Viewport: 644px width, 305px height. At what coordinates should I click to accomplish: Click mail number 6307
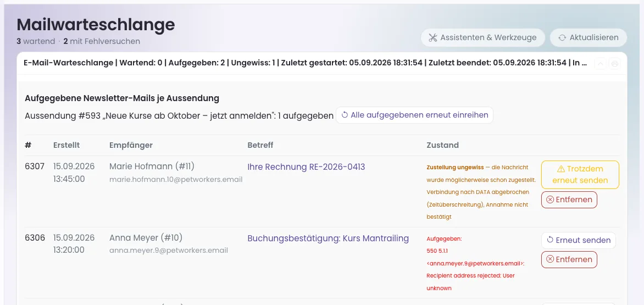35,167
